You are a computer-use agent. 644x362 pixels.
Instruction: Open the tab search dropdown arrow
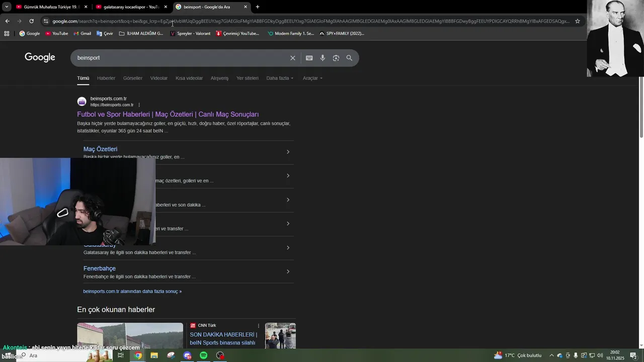click(x=7, y=7)
